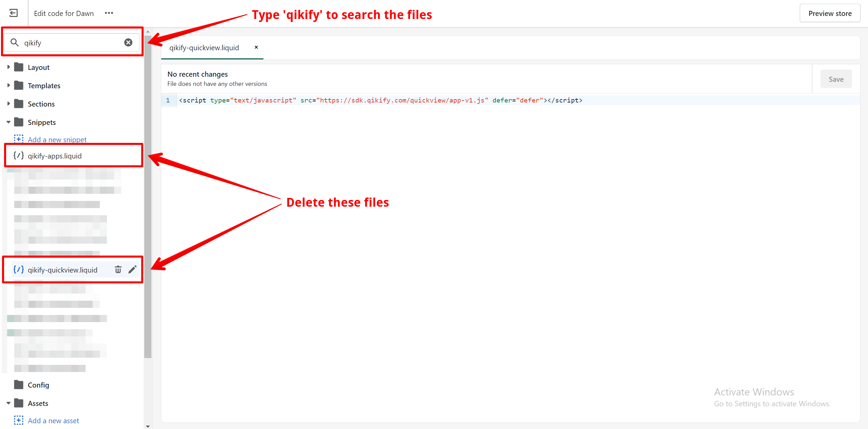
Task: Close the qikify-quickview.liquid tab
Action: pos(256,47)
